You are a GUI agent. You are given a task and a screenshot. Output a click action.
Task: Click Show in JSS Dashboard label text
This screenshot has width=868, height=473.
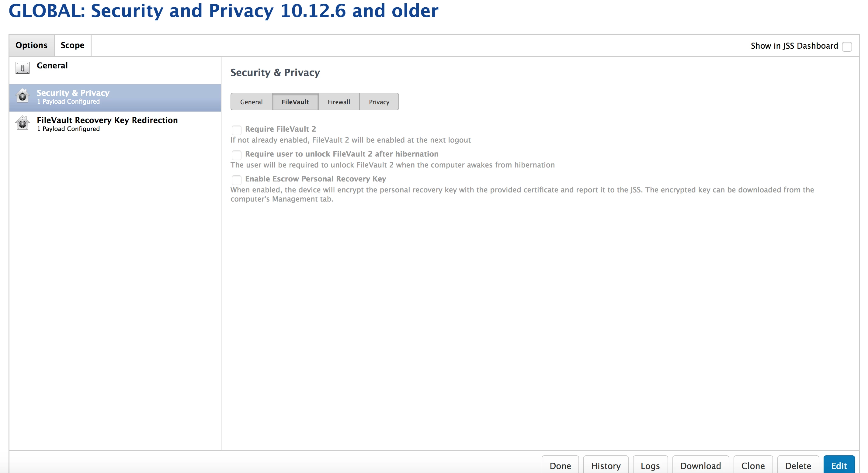coord(794,46)
